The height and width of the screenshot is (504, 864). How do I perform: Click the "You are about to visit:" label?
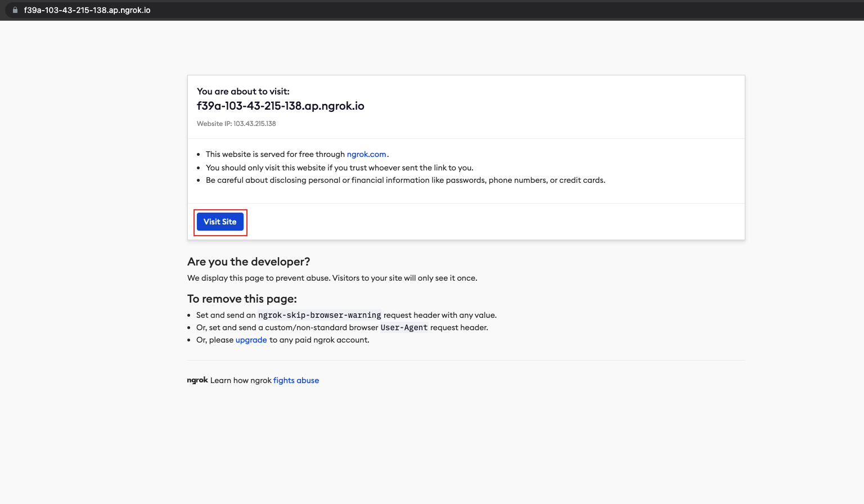(x=243, y=91)
